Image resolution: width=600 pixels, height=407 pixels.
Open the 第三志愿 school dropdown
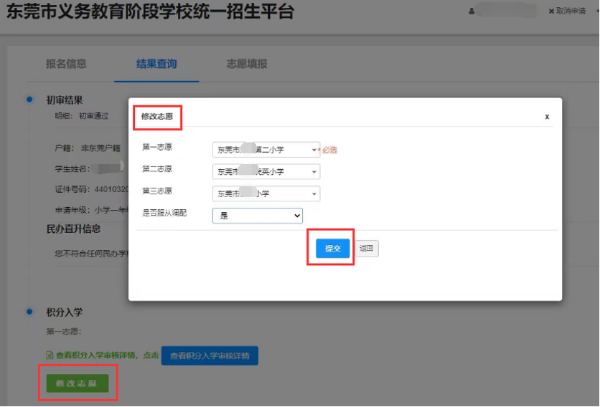click(266, 194)
